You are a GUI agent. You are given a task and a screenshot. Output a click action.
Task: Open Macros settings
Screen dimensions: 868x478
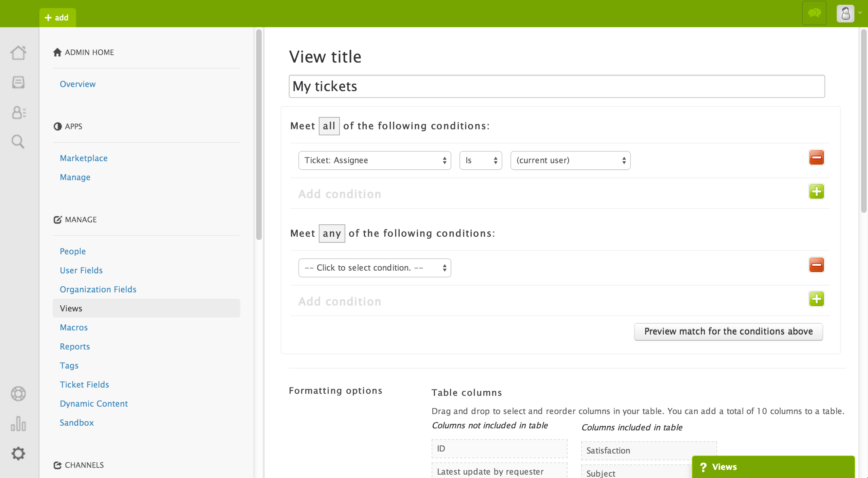[x=74, y=327]
